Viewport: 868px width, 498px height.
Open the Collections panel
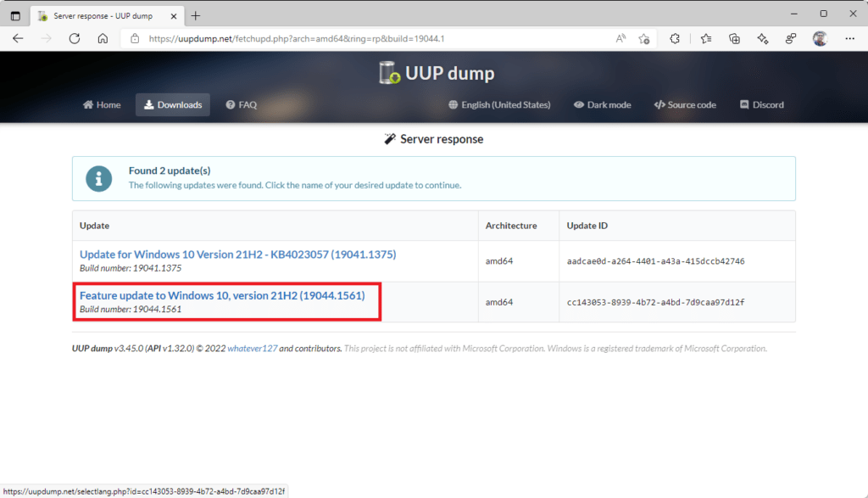point(735,38)
